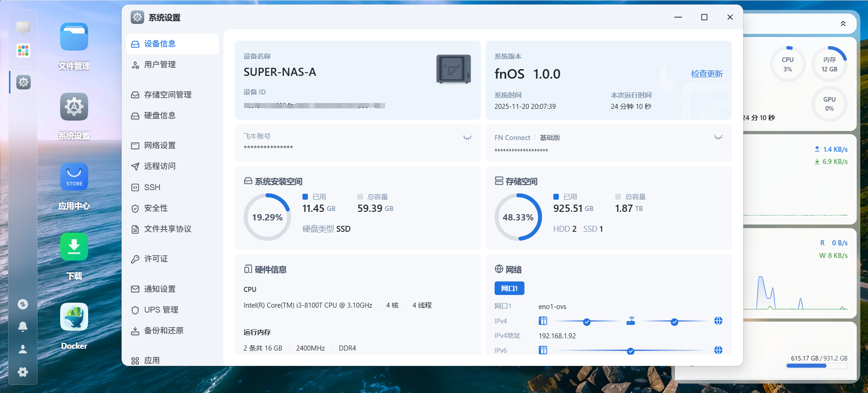
Task: Click the NAS device thumbnail image
Action: tap(453, 69)
